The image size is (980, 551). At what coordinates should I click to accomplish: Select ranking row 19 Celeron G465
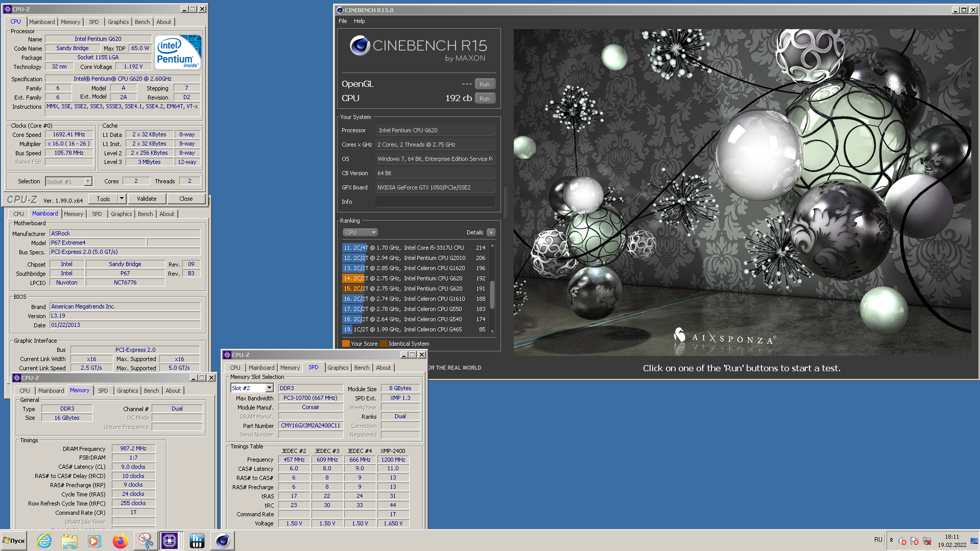pyautogui.click(x=415, y=329)
